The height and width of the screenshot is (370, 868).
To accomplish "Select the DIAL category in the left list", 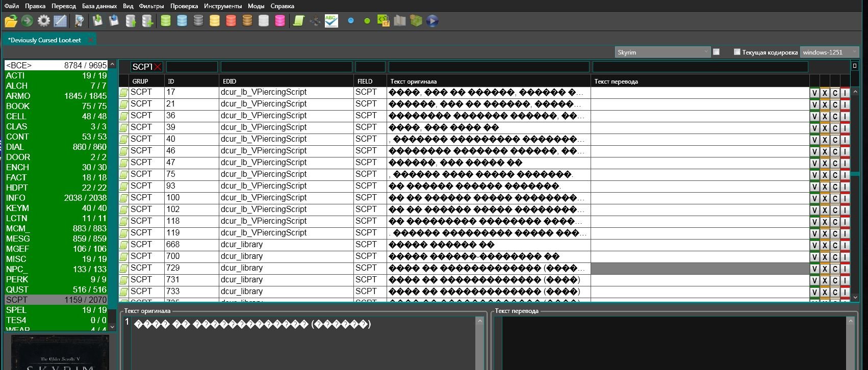I will [56, 147].
